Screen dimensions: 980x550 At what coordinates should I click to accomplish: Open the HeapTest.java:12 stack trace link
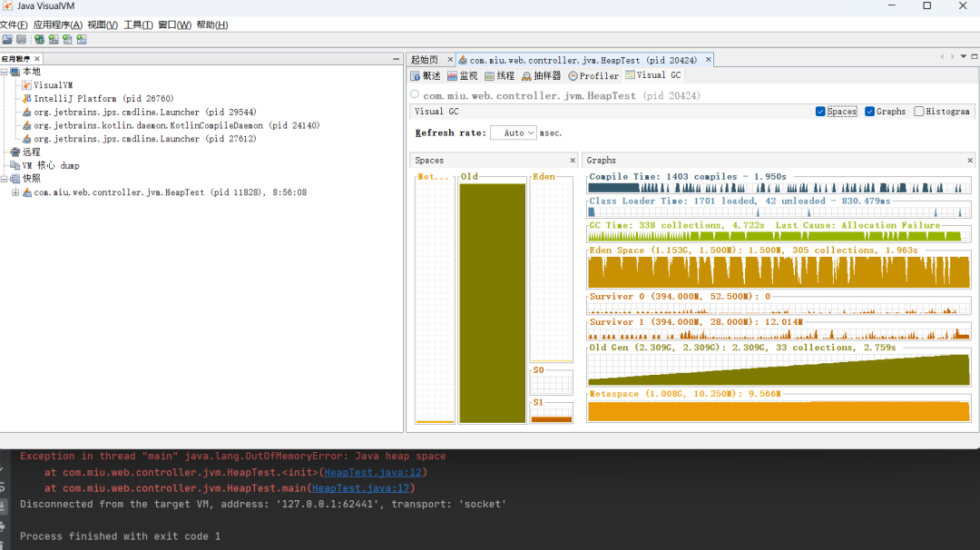(372, 472)
